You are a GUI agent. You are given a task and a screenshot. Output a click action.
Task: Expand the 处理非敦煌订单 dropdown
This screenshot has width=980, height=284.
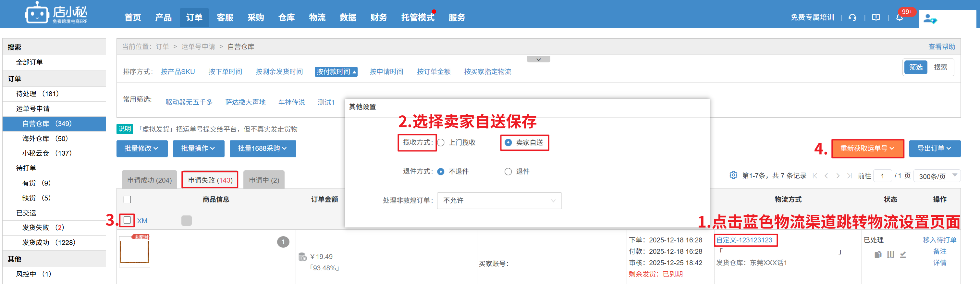(499, 200)
